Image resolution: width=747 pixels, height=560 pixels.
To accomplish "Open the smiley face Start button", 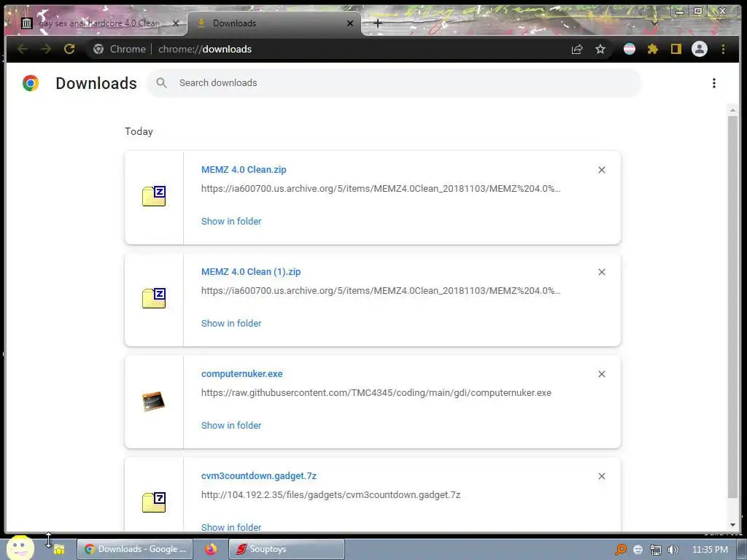I will tap(20, 548).
